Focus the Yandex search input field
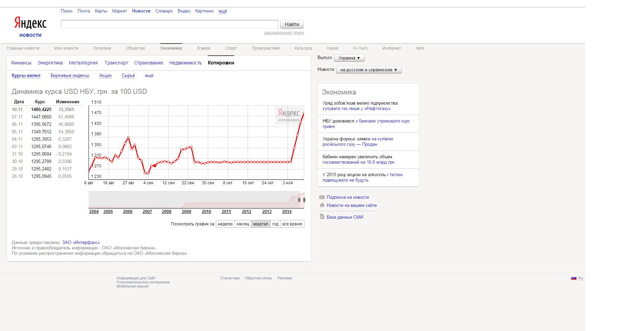Image resolution: width=644 pixels, height=331 pixels. point(169,24)
